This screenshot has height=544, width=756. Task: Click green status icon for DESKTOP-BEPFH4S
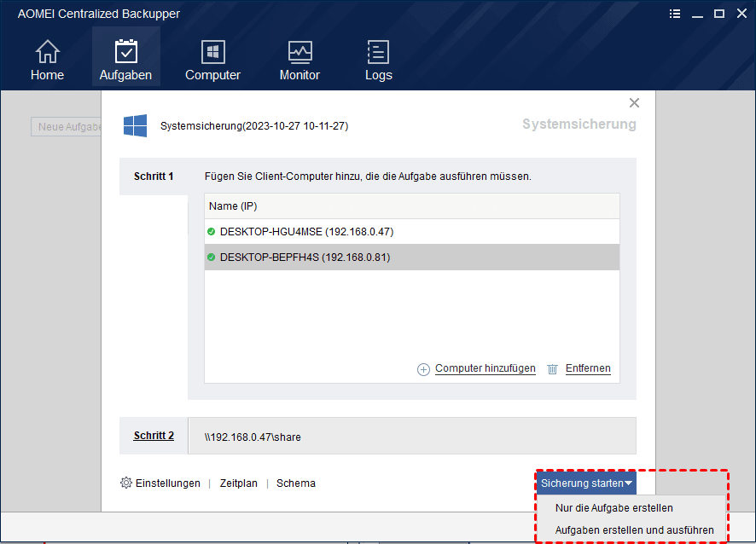[x=211, y=258]
